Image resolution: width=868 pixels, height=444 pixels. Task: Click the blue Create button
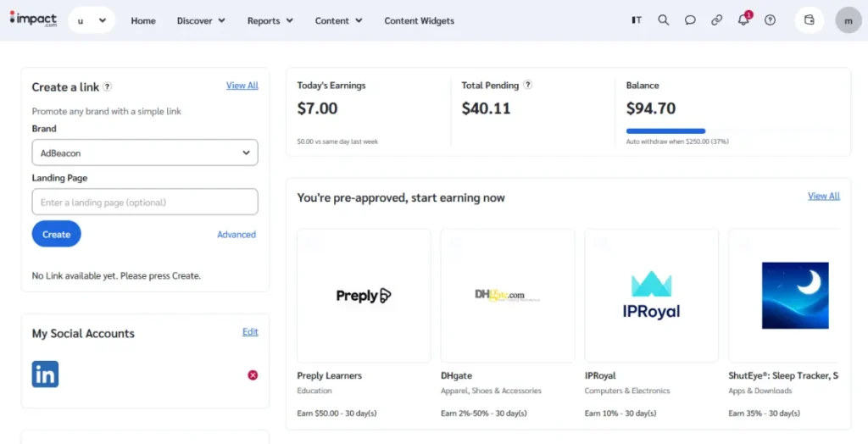point(57,234)
